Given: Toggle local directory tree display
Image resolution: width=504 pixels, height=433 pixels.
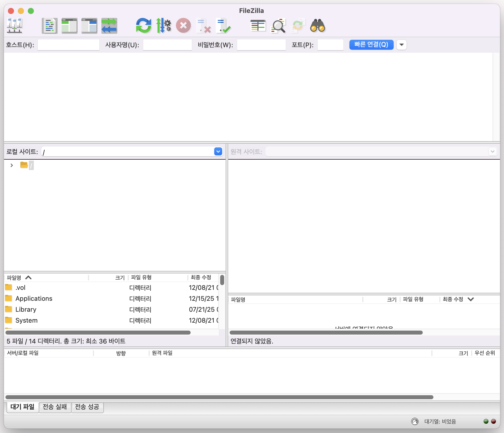Looking at the screenshot, I should click(69, 26).
